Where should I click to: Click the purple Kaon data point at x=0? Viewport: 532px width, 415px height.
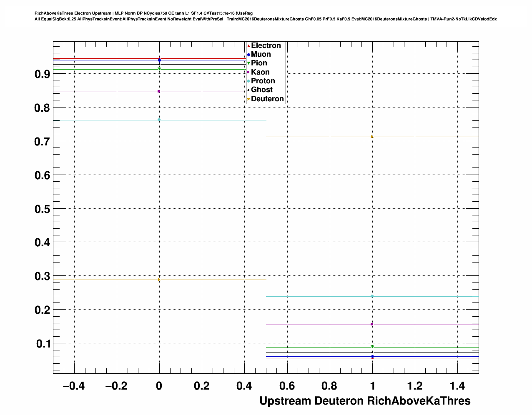coord(159,91)
